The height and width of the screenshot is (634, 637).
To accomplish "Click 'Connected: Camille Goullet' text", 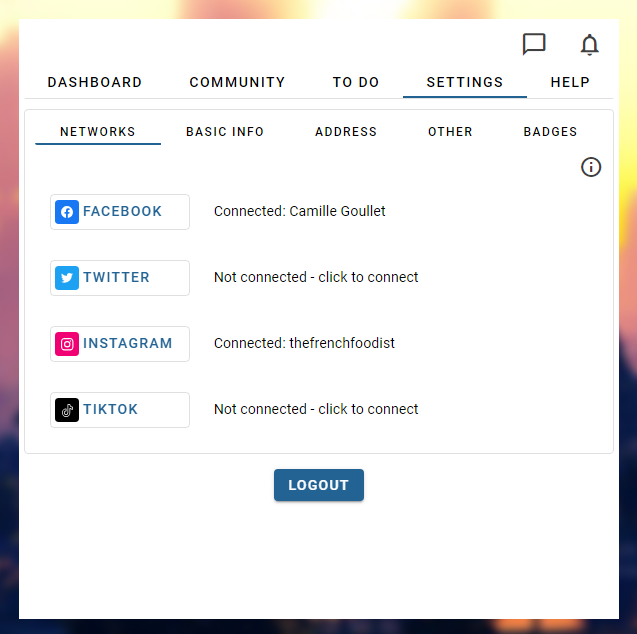I will pyautogui.click(x=299, y=211).
